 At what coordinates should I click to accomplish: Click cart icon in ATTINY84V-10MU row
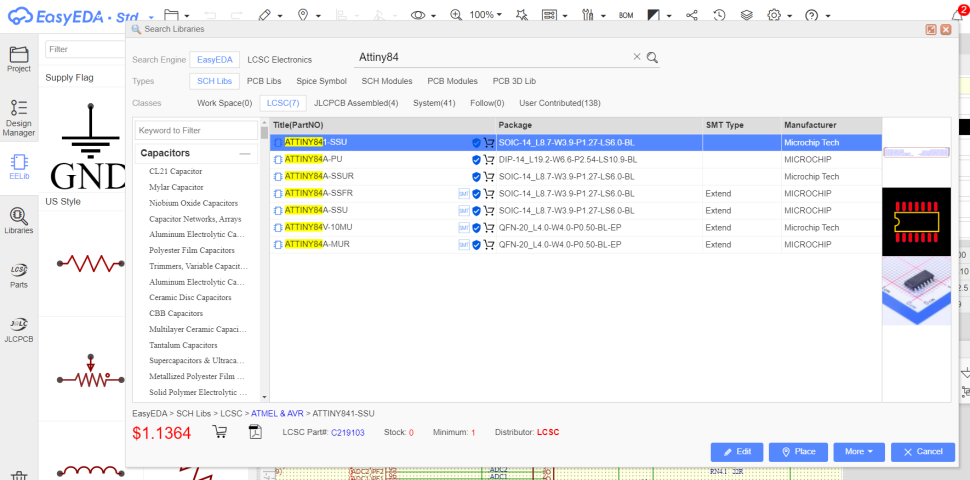(489, 228)
